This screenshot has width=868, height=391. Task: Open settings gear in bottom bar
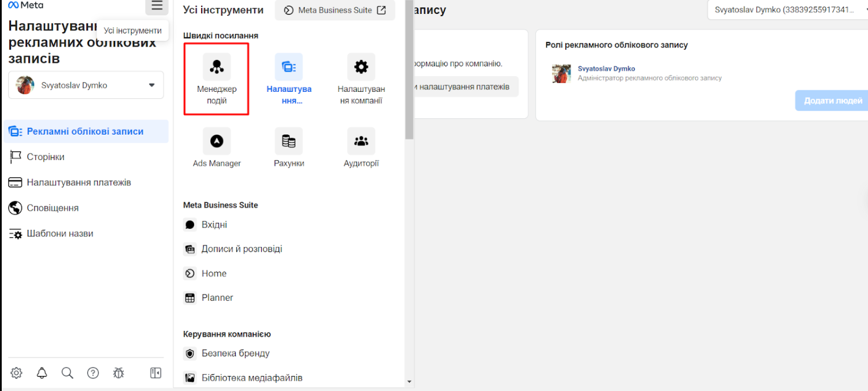tap(16, 373)
